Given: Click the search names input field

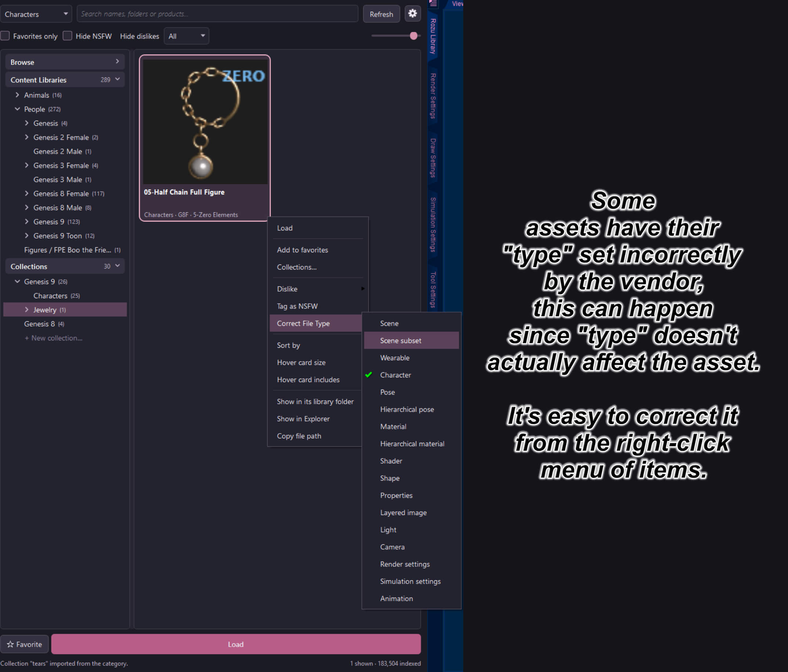Looking at the screenshot, I should tap(218, 14).
